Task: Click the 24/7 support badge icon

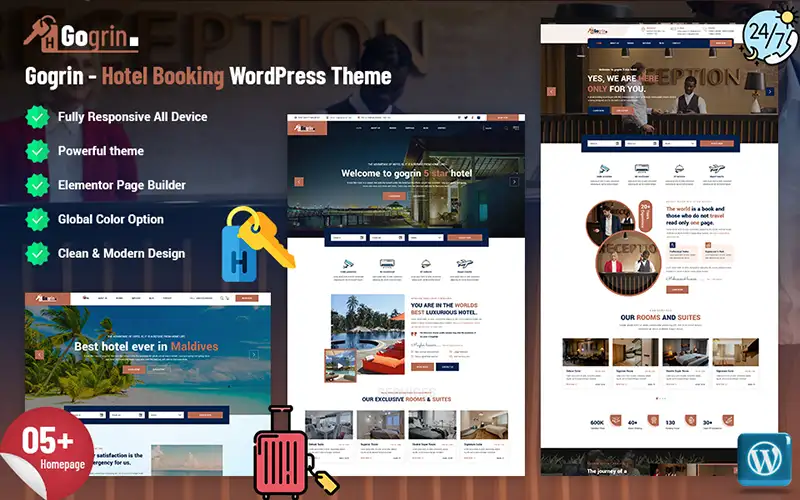Action: click(x=770, y=35)
